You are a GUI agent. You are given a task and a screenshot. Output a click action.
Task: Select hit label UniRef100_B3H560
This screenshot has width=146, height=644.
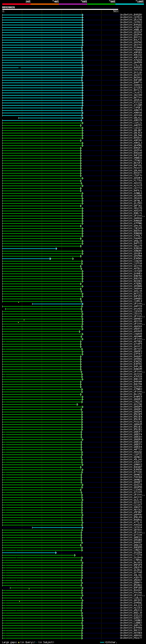click(131, 259)
